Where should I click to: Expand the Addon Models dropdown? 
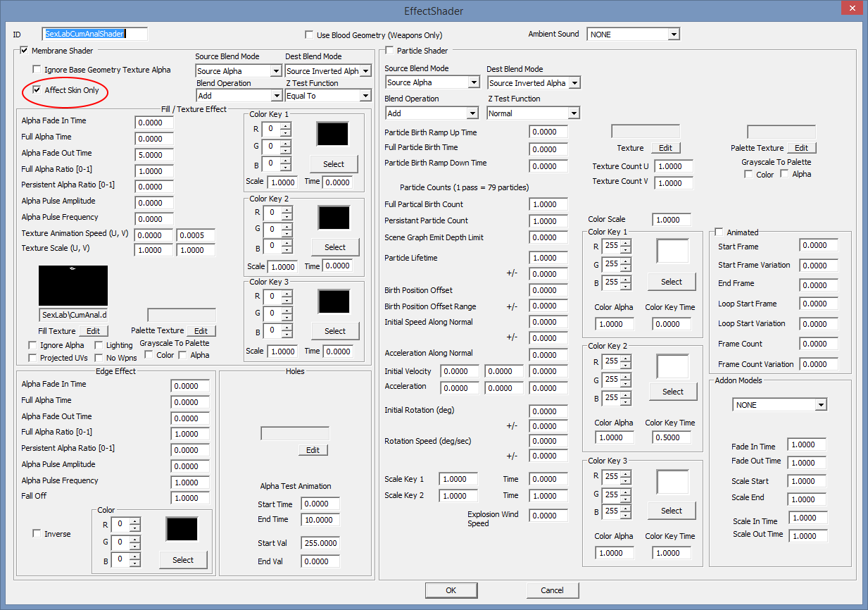(x=820, y=405)
